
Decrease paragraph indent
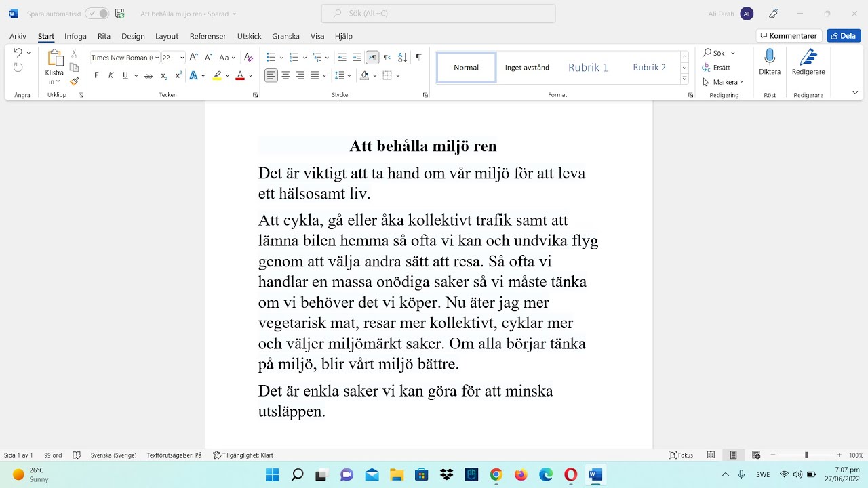coord(342,58)
